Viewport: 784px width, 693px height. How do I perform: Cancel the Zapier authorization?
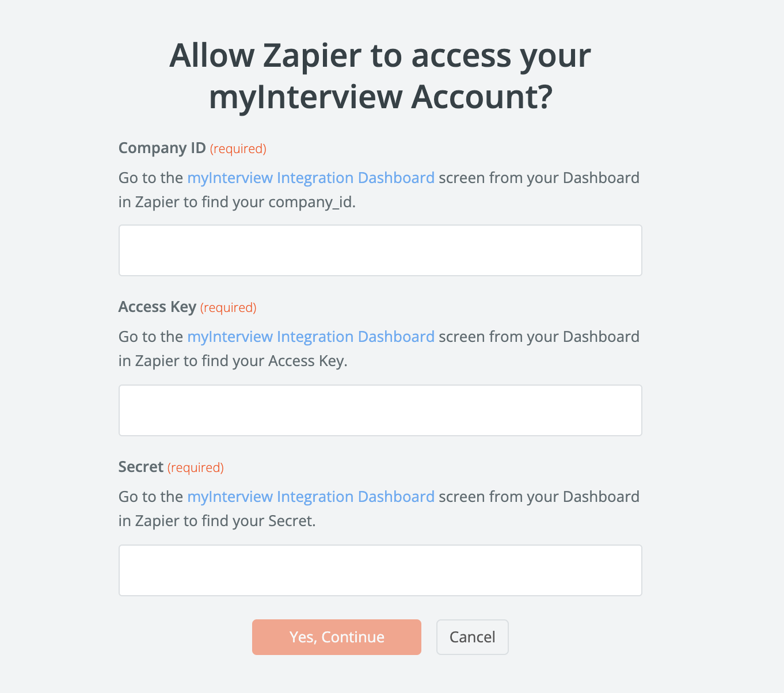coord(472,637)
